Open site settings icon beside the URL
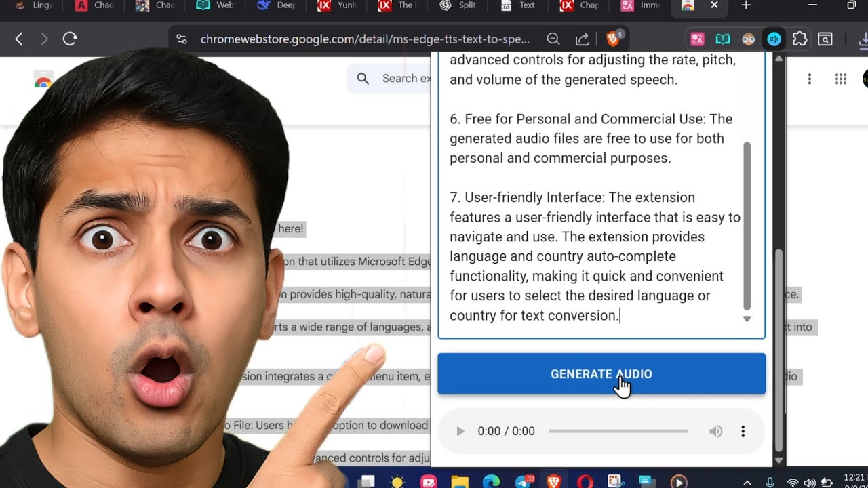Image resolution: width=868 pixels, height=488 pixels. point(181,39)
